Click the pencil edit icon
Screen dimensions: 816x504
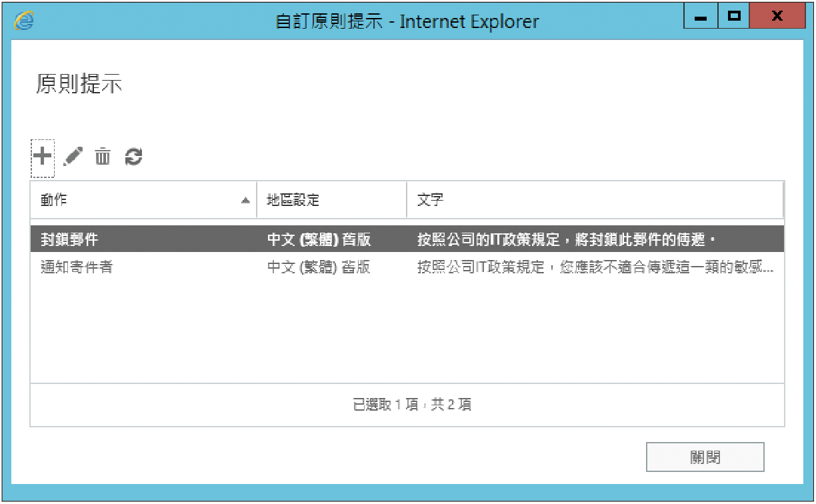click(x=73, y=157)
